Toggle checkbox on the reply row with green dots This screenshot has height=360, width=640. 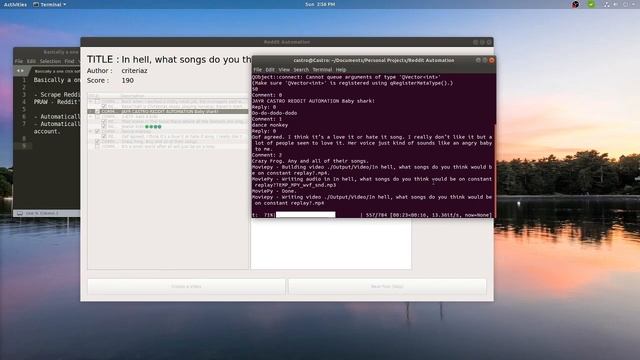(x=104, y=127)
